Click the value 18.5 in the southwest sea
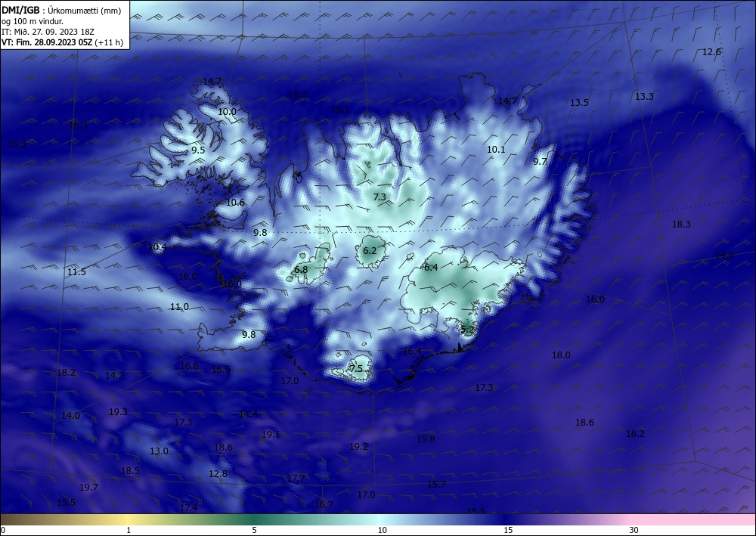Image resolution: width=756 pixels, height=536 pixels. 130,471
